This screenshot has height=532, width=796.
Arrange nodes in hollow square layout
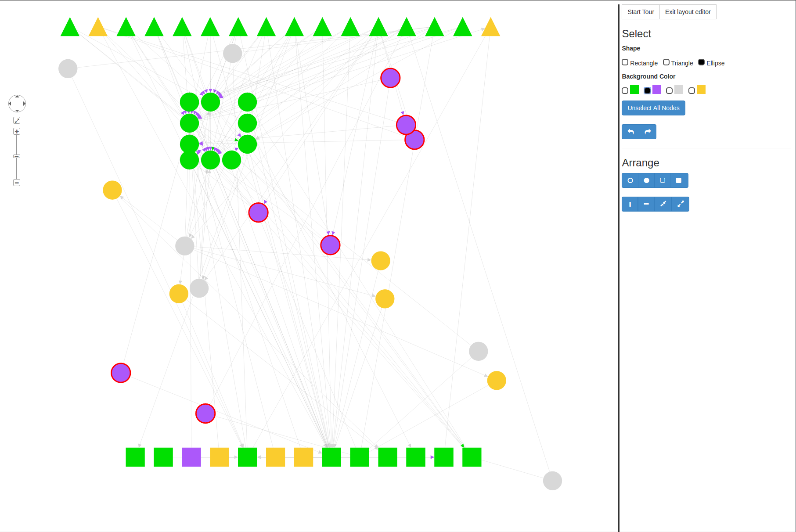(663, 180)
